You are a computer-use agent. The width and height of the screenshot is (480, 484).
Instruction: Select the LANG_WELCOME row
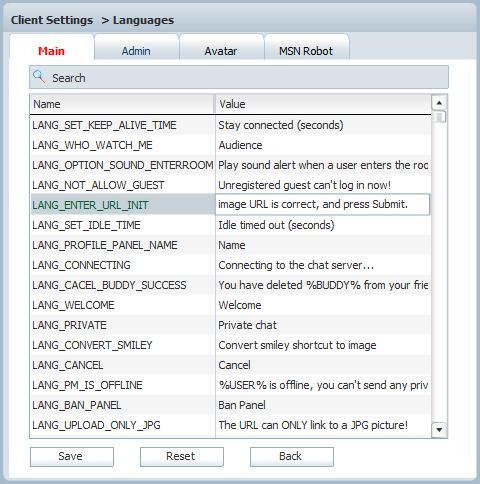[231, 305]
